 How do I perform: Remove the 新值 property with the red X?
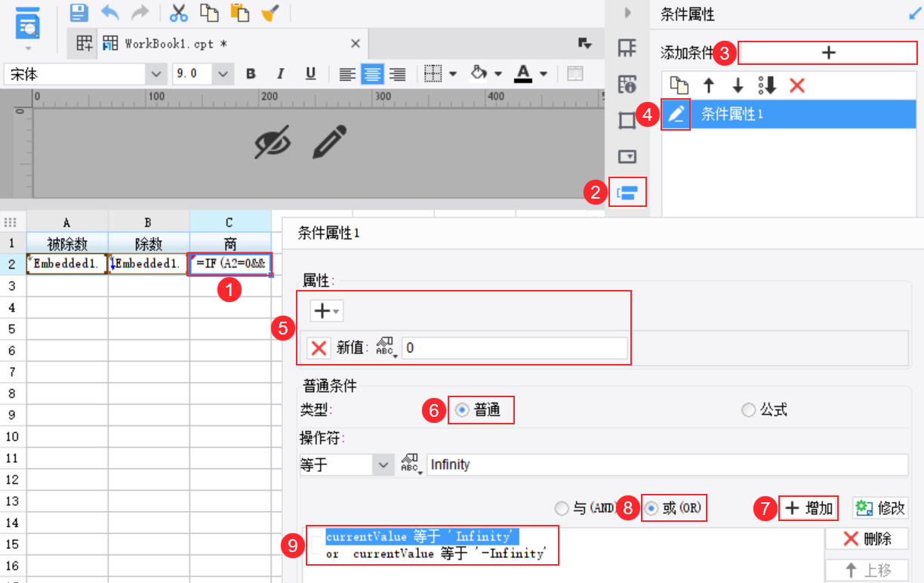pos(319,348)
